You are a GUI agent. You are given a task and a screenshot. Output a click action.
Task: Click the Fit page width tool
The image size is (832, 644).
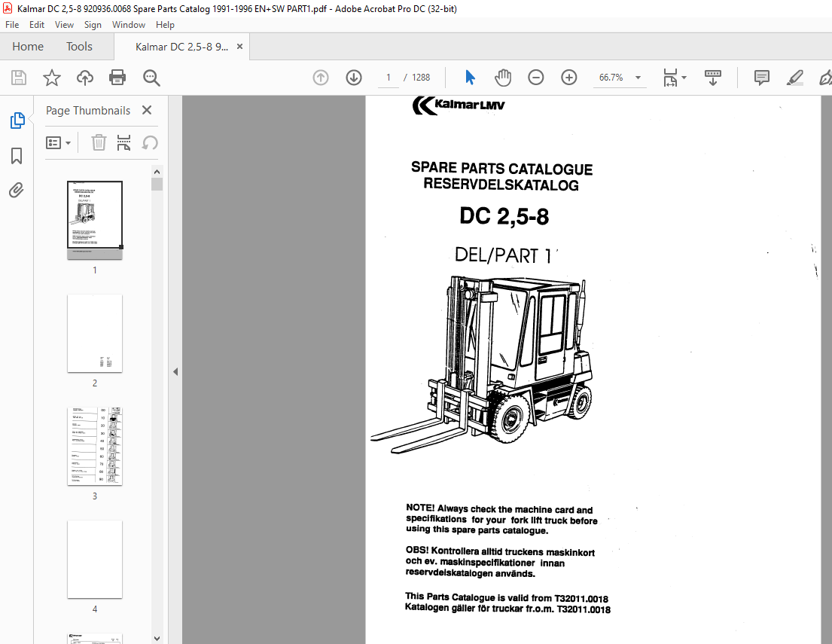click(x=670, y=78)
